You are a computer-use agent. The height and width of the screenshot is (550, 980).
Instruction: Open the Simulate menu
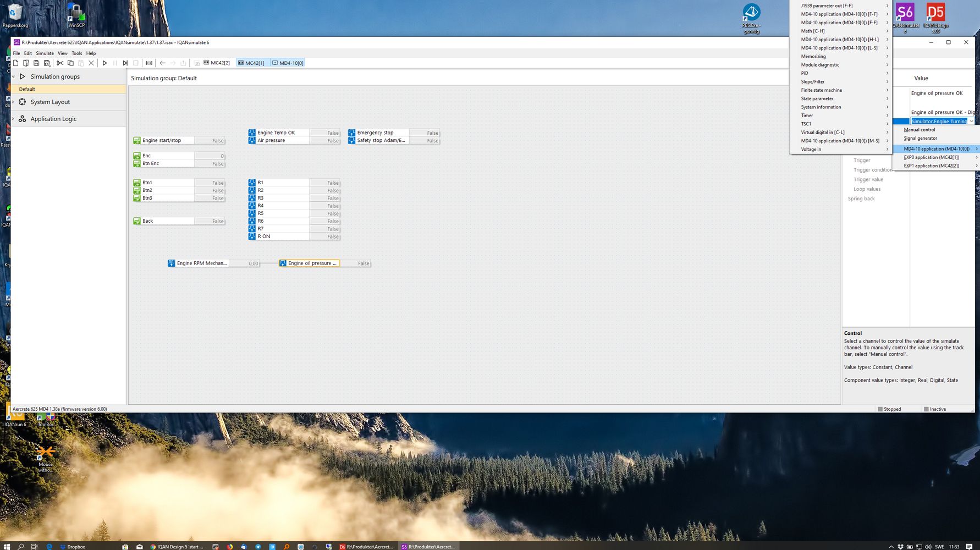(x=45, y=53)
